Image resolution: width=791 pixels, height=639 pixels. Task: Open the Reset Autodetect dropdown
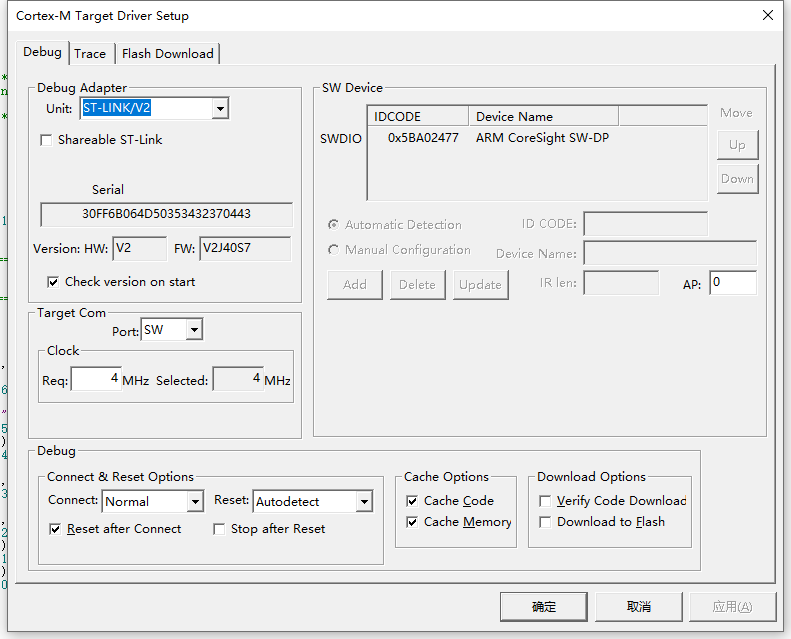click(x=364, y=502)
